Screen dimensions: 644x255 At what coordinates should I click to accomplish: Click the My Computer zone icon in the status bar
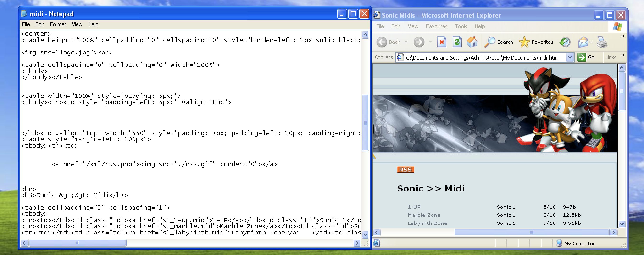tap(559, 243)
